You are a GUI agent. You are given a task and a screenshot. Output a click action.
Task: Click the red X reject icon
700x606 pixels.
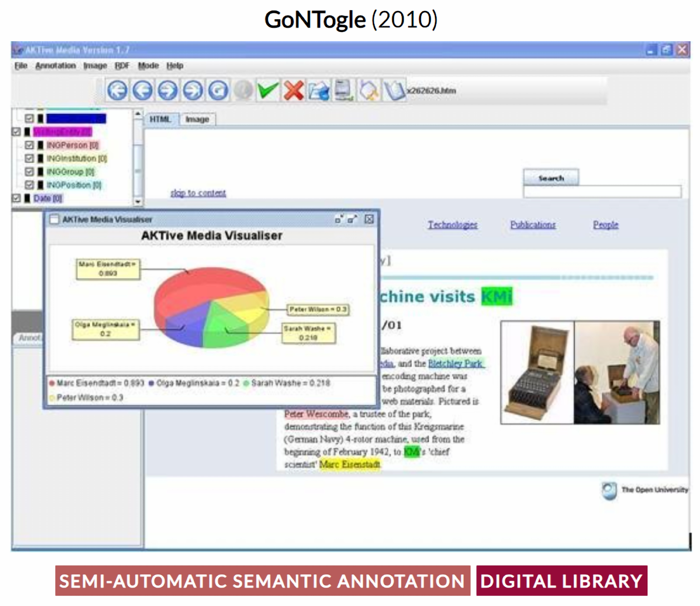pyautogui.click(x=293, y=90)
